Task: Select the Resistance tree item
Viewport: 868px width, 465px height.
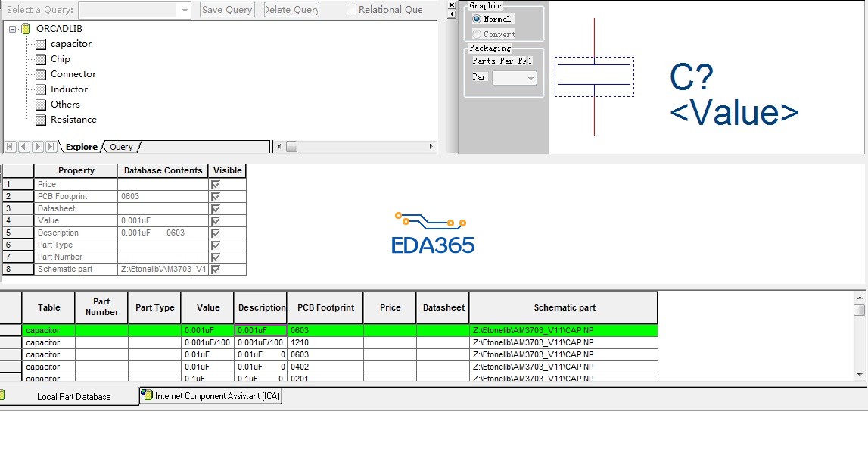Action: [x=73, y=120]
